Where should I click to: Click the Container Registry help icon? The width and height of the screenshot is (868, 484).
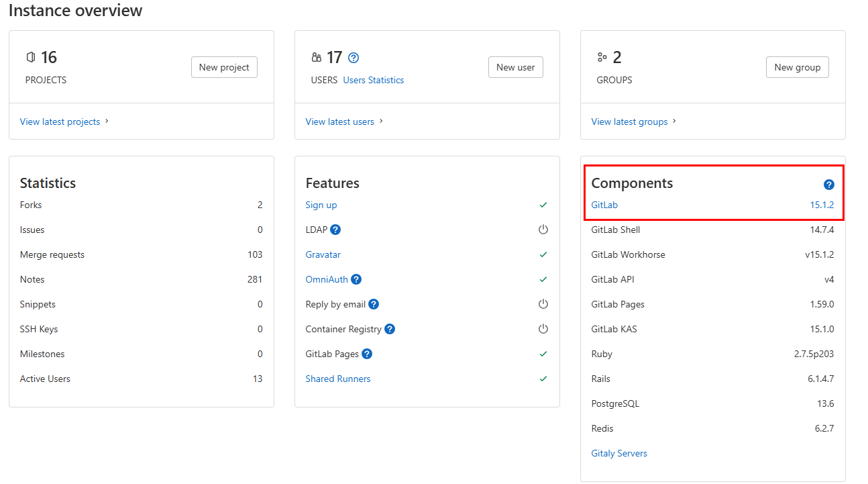[390, 329]
